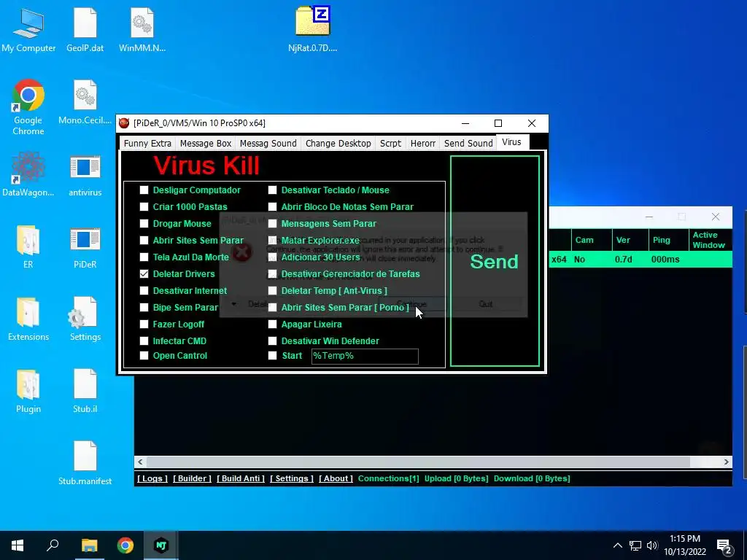
Task: Switch to Message Box tab
Action: (205, 144)
